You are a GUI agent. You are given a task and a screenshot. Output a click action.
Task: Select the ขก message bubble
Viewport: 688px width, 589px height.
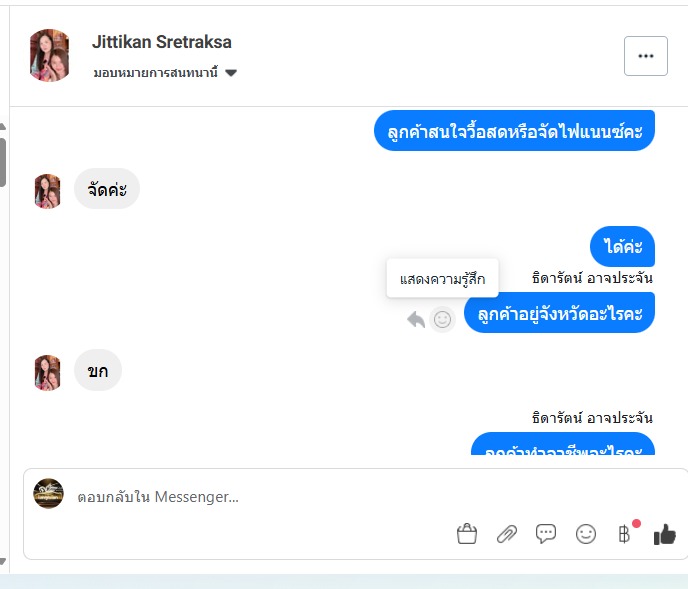click(x=98, y=370)
